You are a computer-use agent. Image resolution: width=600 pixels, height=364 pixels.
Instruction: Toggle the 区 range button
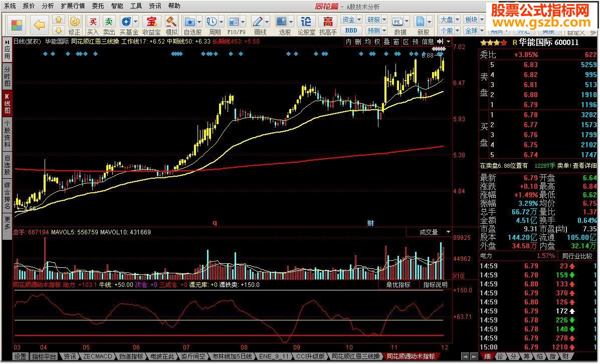point(406,41)
